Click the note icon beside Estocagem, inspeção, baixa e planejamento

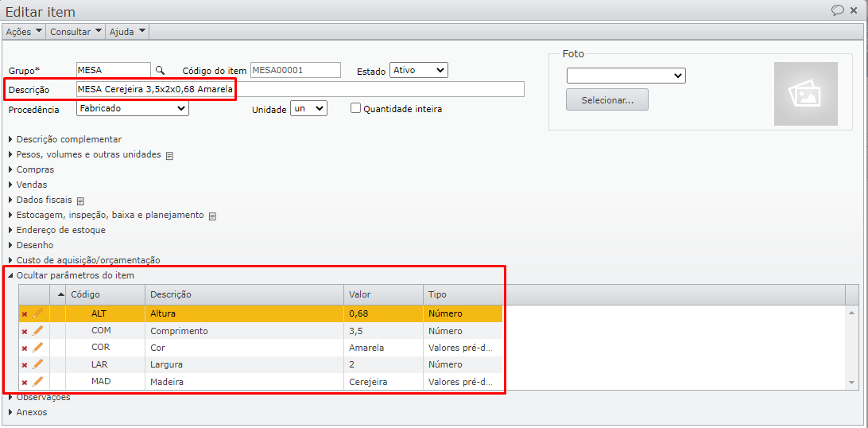point(212,216)
